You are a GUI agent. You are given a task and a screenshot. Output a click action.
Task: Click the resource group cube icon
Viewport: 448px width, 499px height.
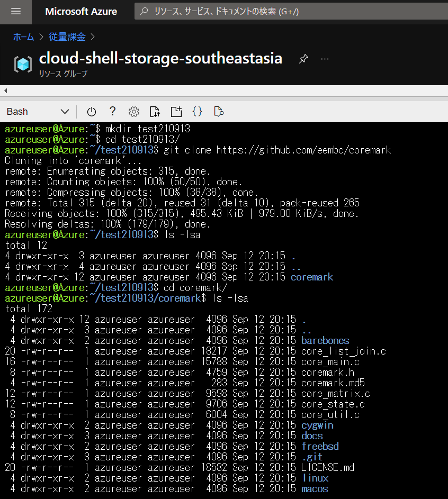(x=23, y=64)
